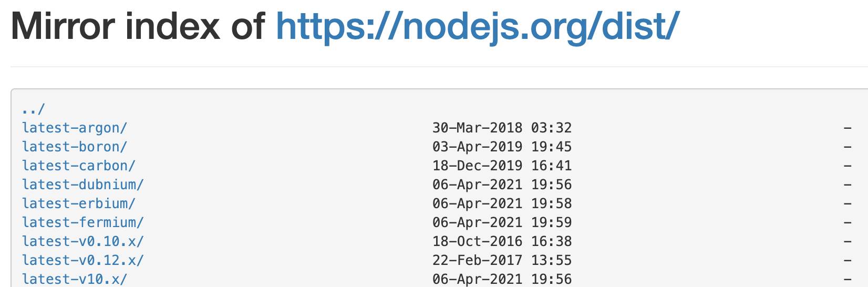Navigate into the latest-carbon/ folder
Image resolution: width=868 pixels, height=287 pixels.
[78, 166]
